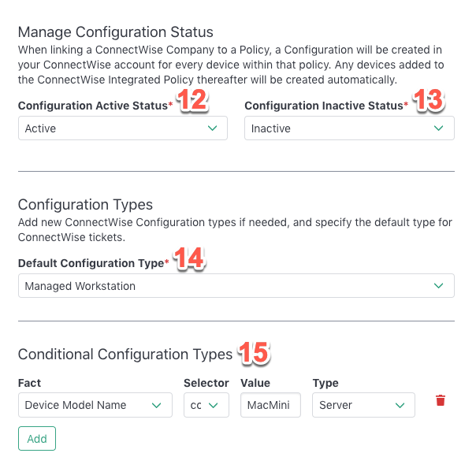Click the chevron arrow in the Managed Workstation field
Image resolution: width=476 pixels, height=468 pixels.
pos(438,285)
